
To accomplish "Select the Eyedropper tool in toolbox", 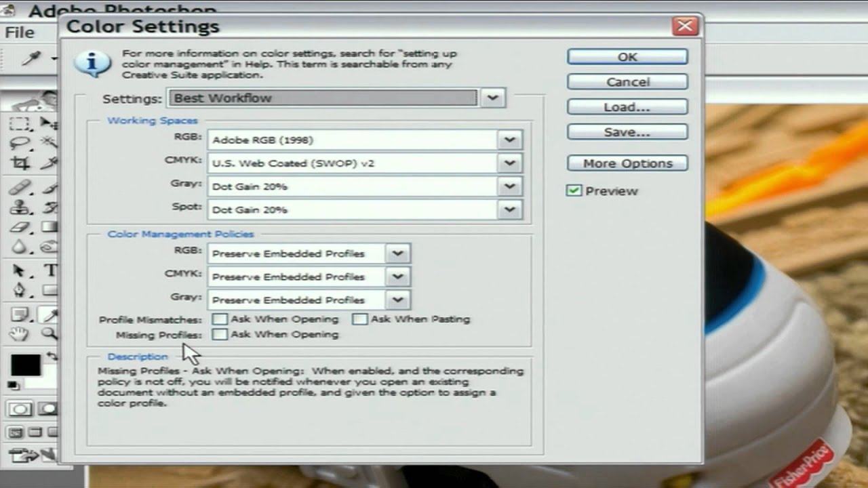I will 50,314.
